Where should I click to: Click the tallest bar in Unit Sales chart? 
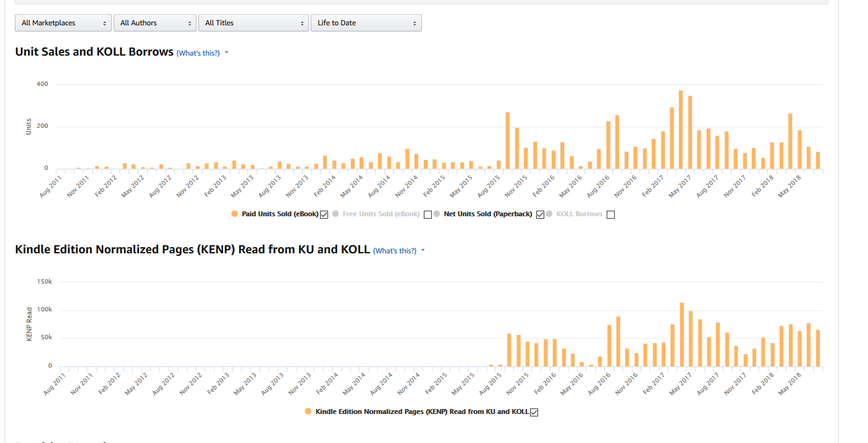click(x=681, y=130)
